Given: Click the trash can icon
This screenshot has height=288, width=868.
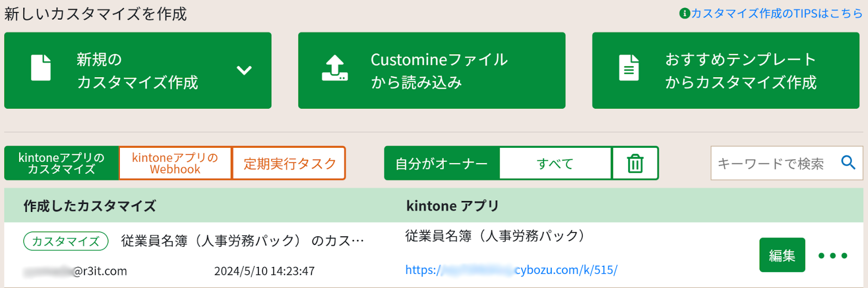Looking at the screenshot, I should (635, 163).
